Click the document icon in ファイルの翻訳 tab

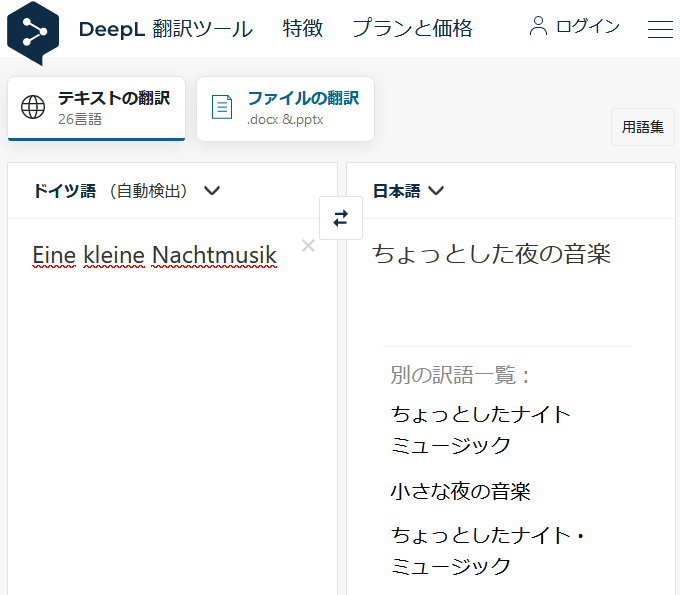[x=222, y=107]
